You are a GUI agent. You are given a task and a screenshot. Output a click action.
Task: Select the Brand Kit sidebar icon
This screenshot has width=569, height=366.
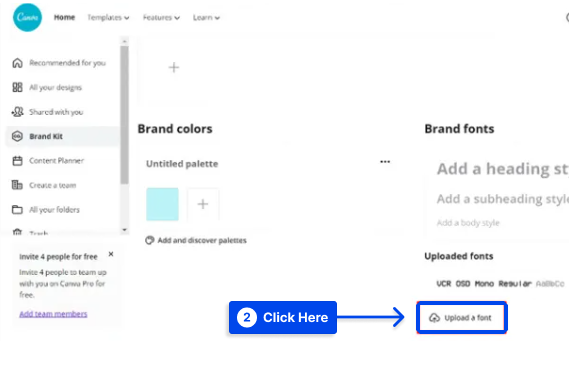pos(17,136)
